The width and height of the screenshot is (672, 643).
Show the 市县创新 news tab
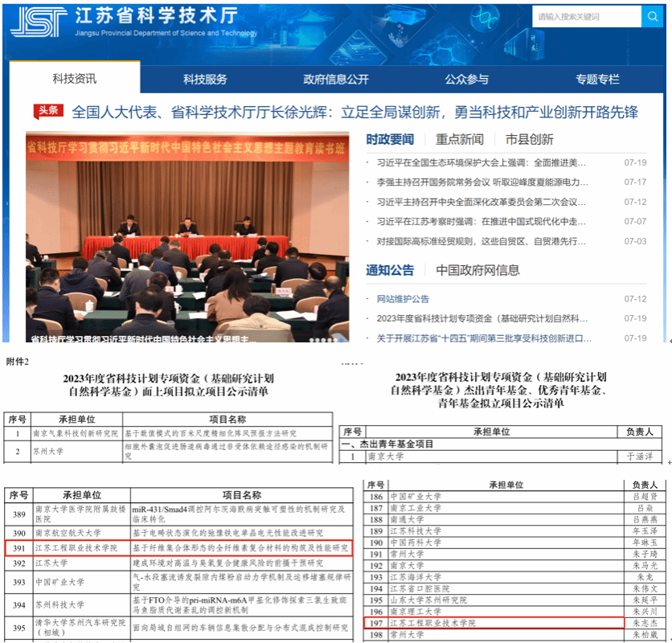click(x=529, y=139)
